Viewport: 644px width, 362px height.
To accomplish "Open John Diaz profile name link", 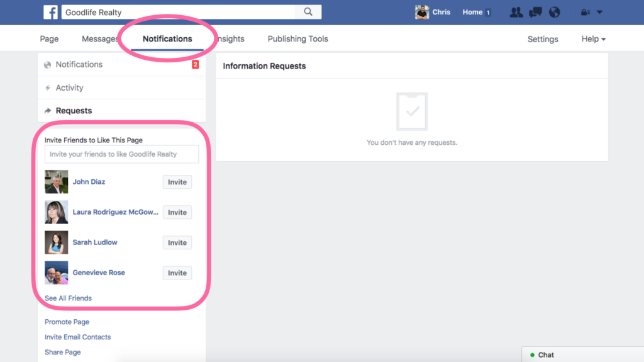I will click(x=89, y=182).
